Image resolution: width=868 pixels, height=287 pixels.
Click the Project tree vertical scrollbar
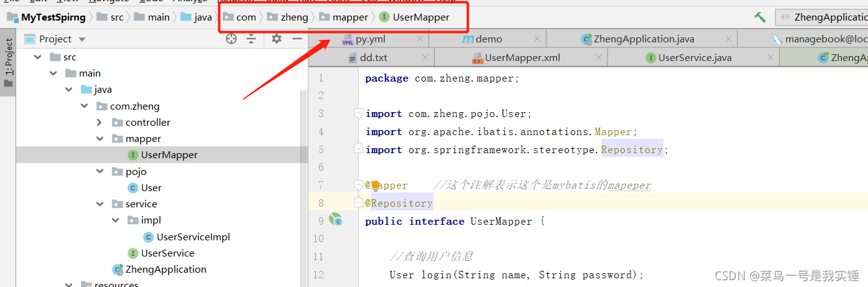[304, 187]
